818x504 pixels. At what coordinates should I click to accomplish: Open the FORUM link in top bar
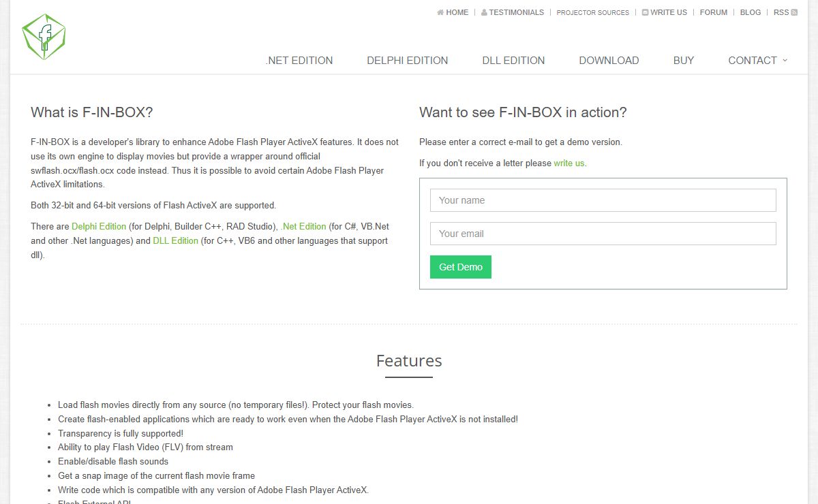[714, 12]
